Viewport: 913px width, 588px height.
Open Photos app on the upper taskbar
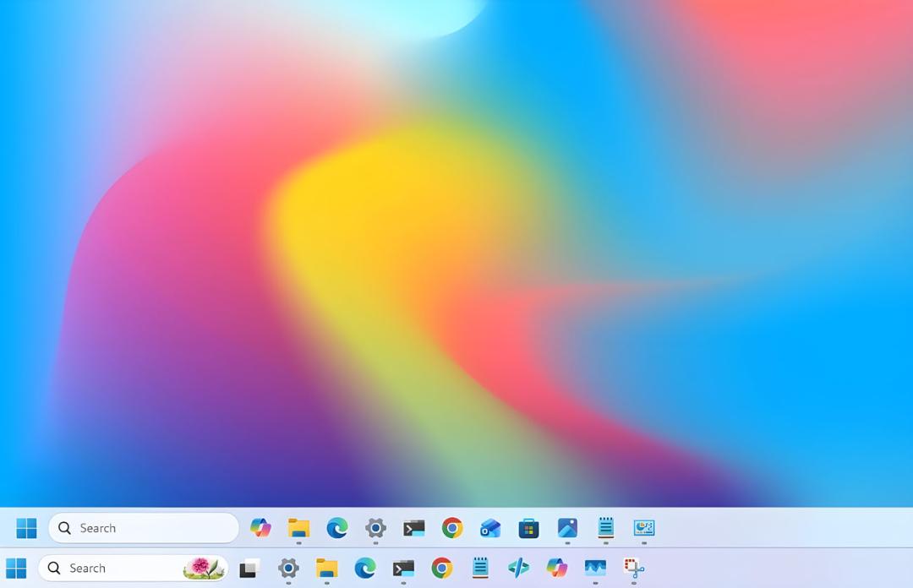(x=567, y=528)
